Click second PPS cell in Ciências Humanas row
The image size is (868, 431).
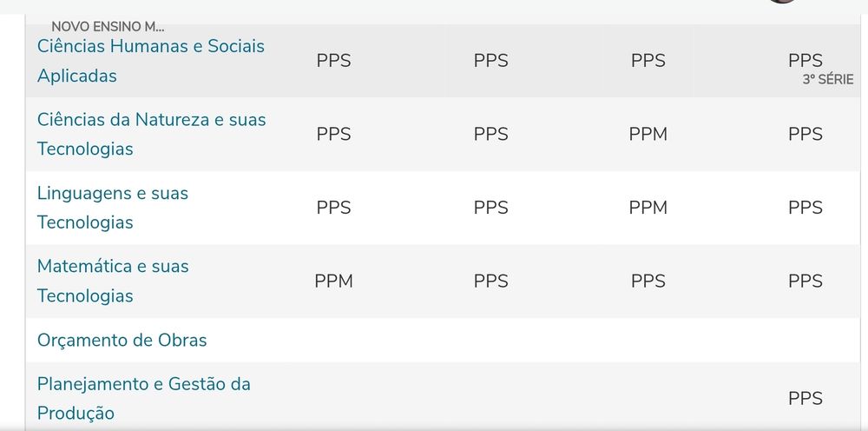point(490,60)
